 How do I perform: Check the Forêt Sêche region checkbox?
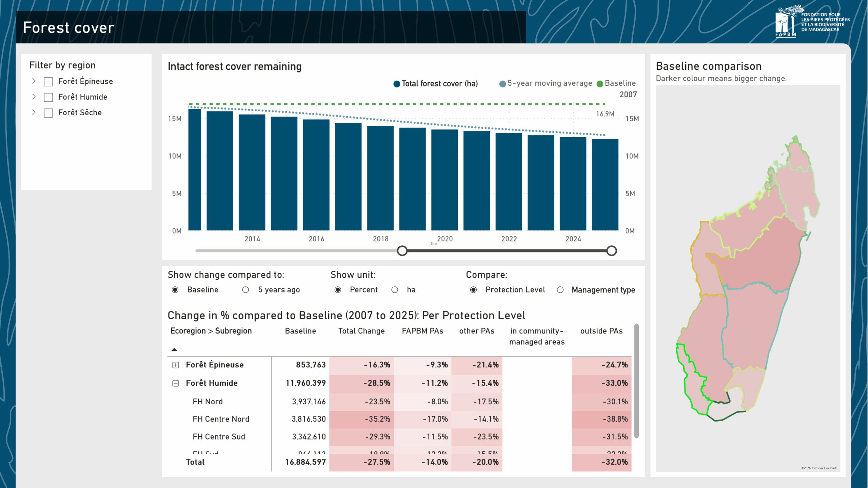click(48, 113)
